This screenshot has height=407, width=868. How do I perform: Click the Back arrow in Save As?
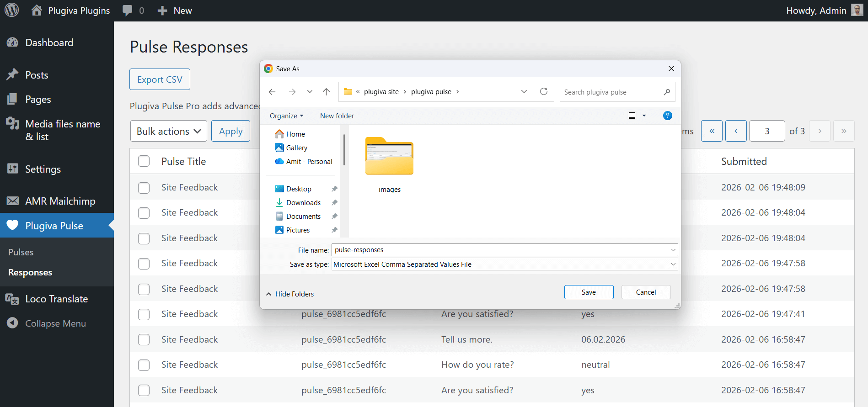[x=272, y=92]
